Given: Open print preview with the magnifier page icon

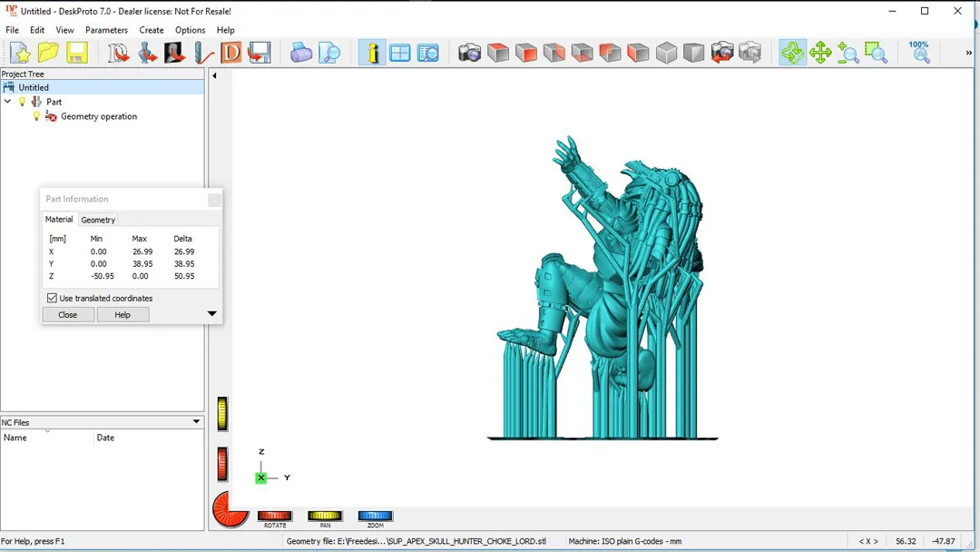Looking at the screenshot, I should point(329,53).
